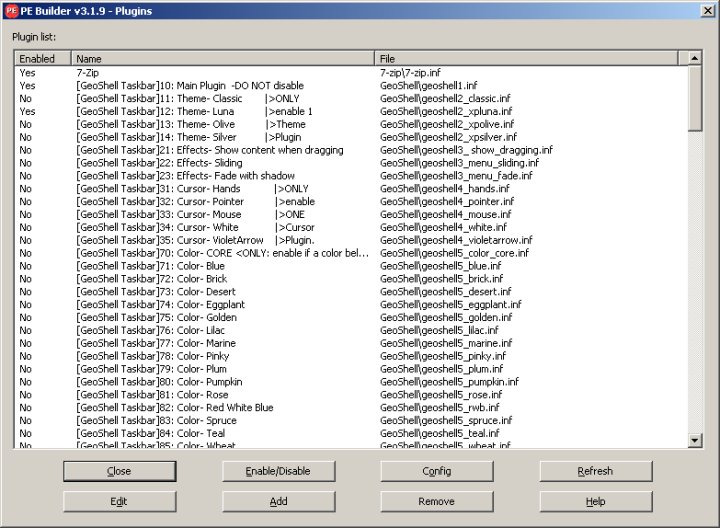Select the '31: Cursor- Hands' row
Viewport: 720px width, 528px height.
351,188
